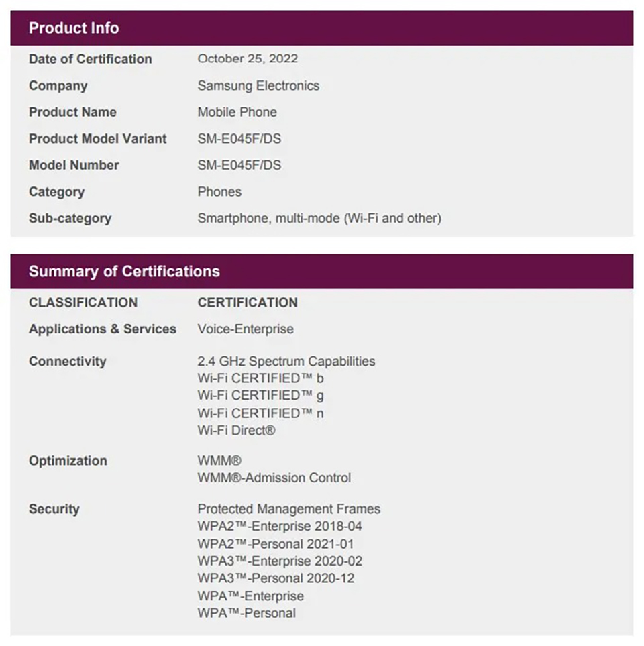This screenshot has width=644, height=646.
Task: Click the Connectivity classification label
Action: tap(68, 362)
